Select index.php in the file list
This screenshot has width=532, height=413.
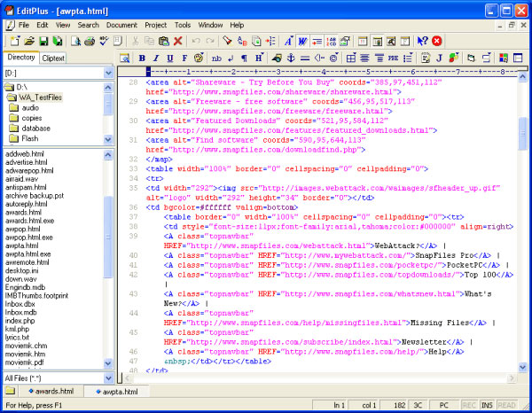[x=20, y=321]
